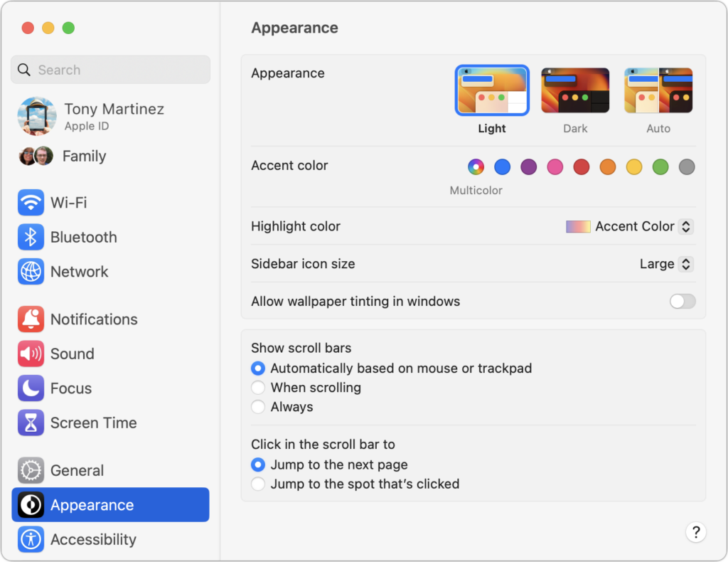Enable wallpaper tinting in windows
This screenshot has width=728, height=562.
(682, 302)
